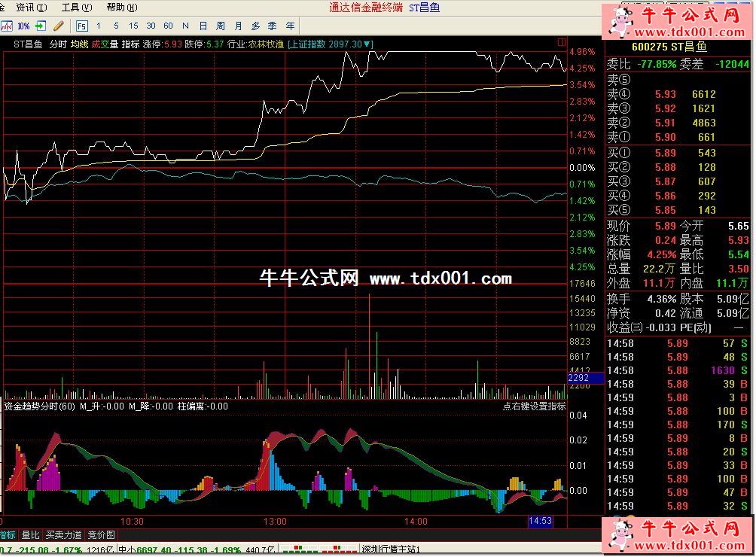Image resolution: width=756 pixels, height=557 pixels.
Task: Select the 30-minute period button
Action: (x=151, y=26)
